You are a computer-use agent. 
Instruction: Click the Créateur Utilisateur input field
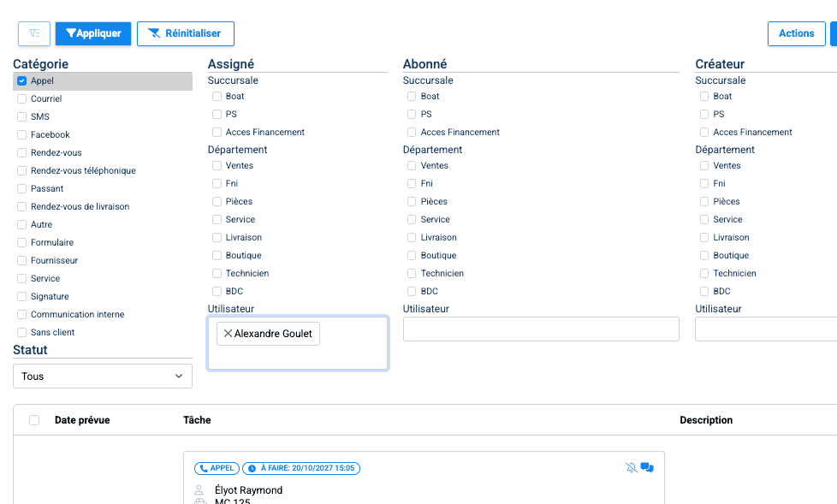[766, 329]
